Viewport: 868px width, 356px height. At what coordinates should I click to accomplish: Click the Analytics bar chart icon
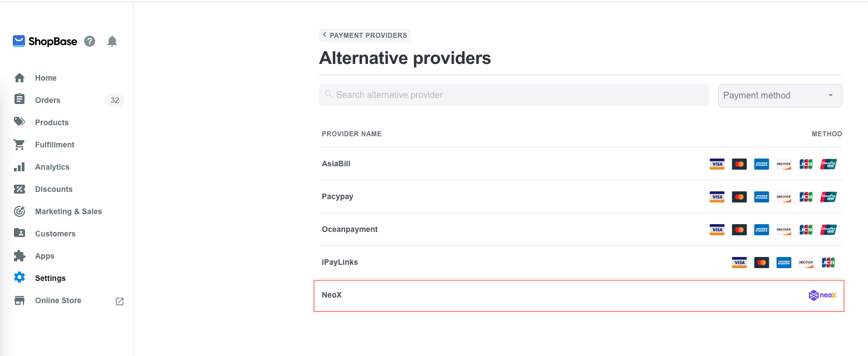click(19, 167)
